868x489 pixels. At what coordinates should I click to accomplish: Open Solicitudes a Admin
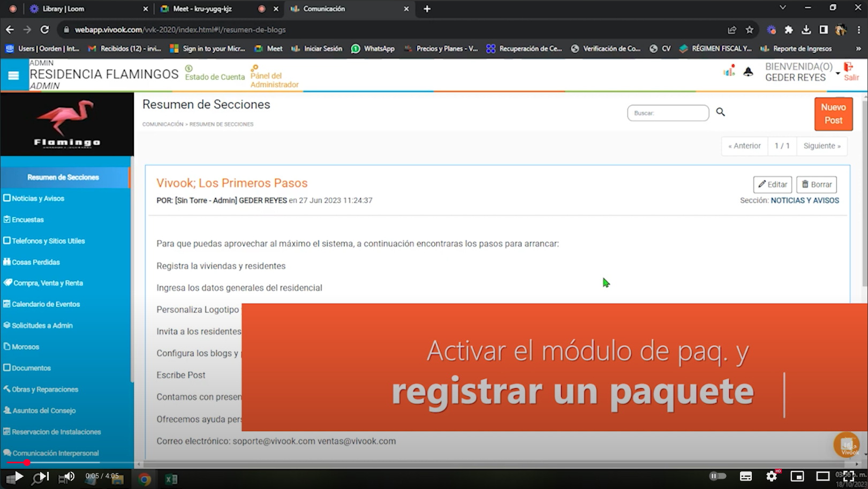coord(42,325)
